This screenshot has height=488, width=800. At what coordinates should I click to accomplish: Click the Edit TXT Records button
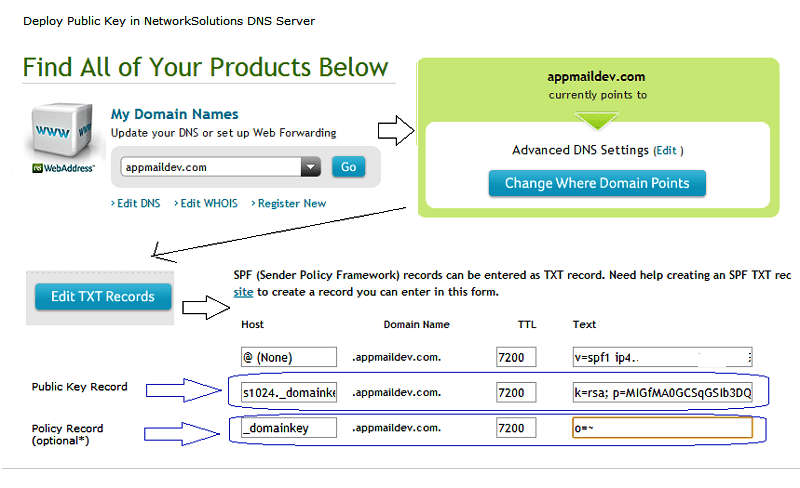pos(103,297)
